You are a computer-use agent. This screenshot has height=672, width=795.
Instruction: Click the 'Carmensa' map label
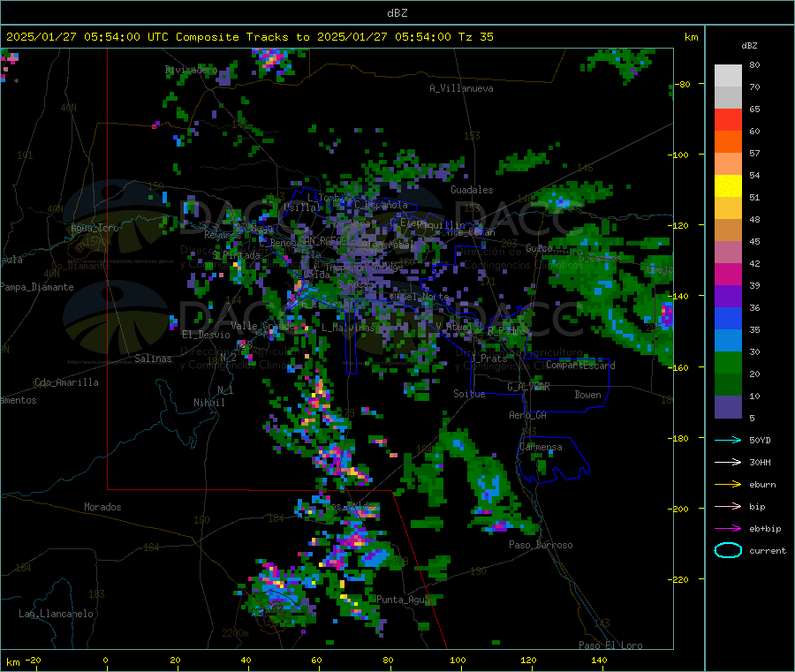(541, 447)
